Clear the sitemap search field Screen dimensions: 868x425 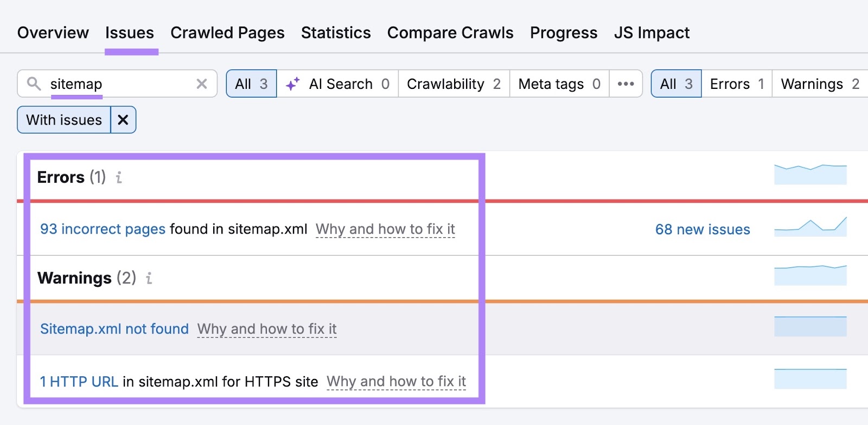pyautogui.click(x=201, y=84)
